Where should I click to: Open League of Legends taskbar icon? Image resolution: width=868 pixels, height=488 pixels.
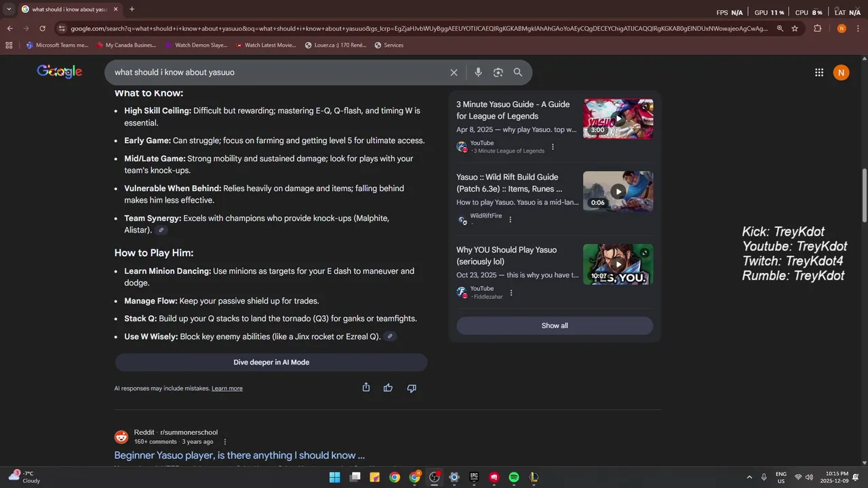coord(534,477)
